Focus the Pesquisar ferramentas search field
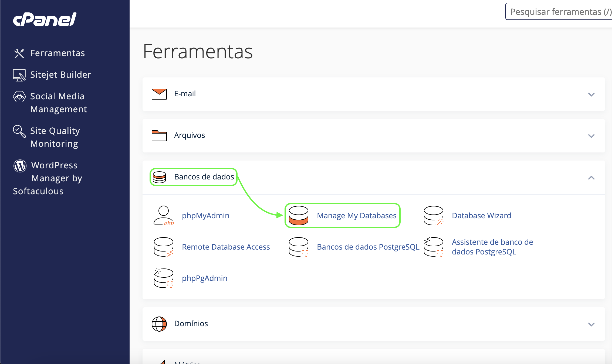The height and width of the screenshot is (364, 612). point(559,12)
